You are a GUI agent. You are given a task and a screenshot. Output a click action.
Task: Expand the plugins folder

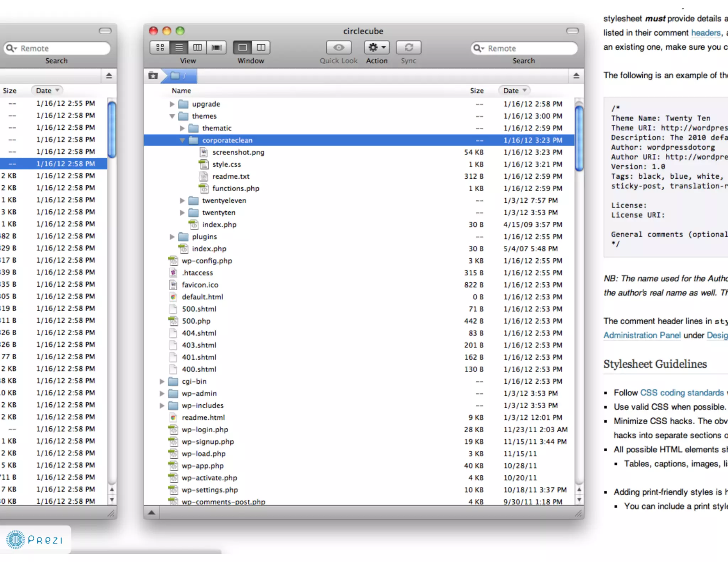172,237
